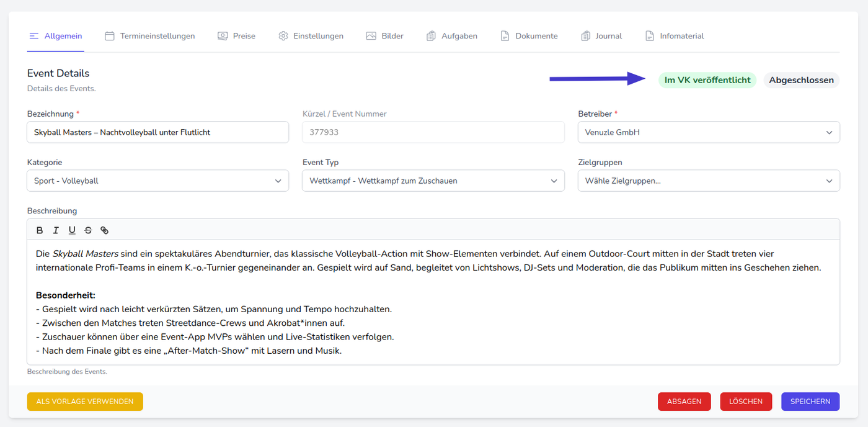Click into the Bezeichnung text field

(157, 132)
